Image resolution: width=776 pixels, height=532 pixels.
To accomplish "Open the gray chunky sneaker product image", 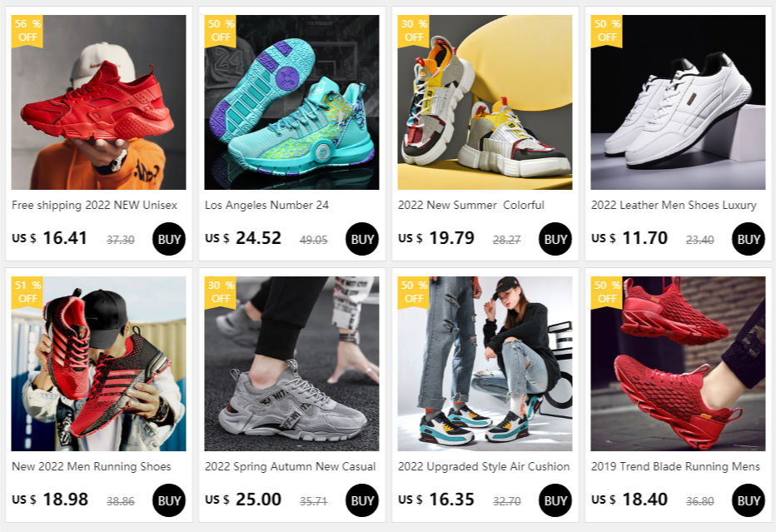I will click(291, 364).
